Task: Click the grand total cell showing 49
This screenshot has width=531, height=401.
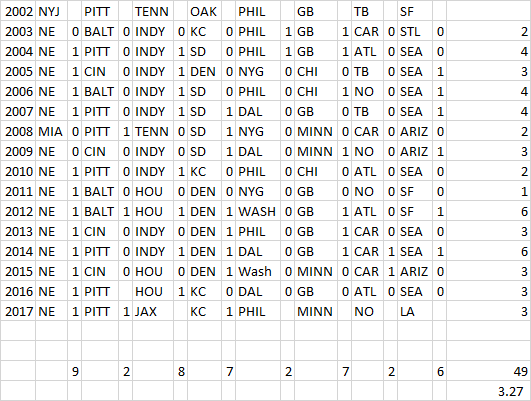Action: coord(488,371)
